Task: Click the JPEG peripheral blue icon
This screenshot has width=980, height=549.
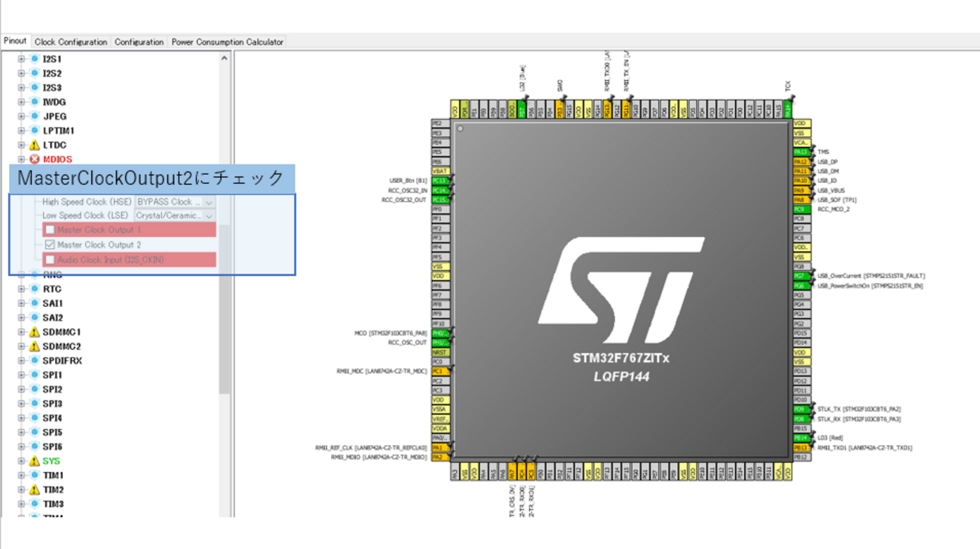Action: pyautogui.click(x=34, y=116)
